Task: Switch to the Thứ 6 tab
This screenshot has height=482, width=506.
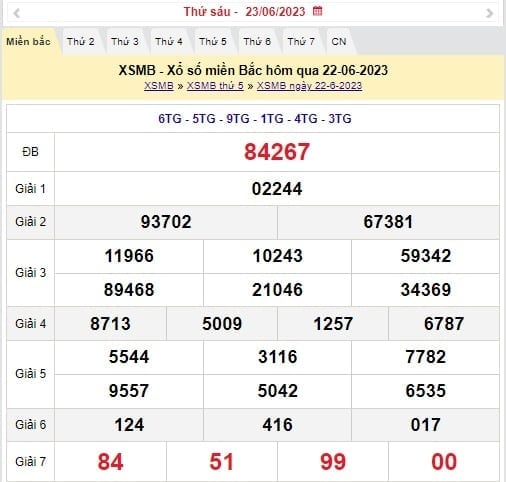Action: pyautogui.click(x=257, y=42)
